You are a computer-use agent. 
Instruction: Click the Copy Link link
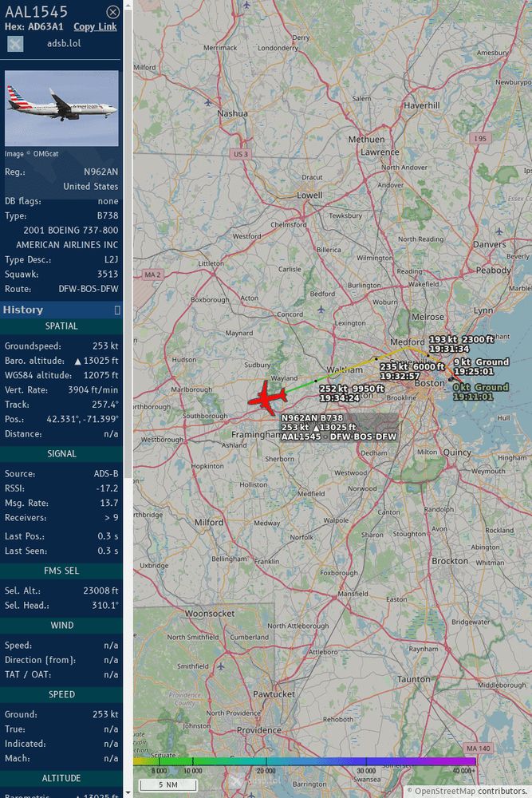[95, 26]
